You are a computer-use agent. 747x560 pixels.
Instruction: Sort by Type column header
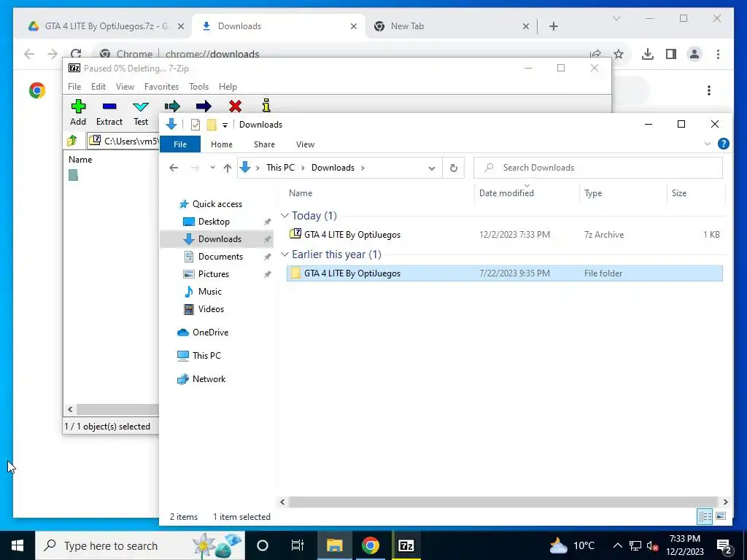[x=593, y=192]
